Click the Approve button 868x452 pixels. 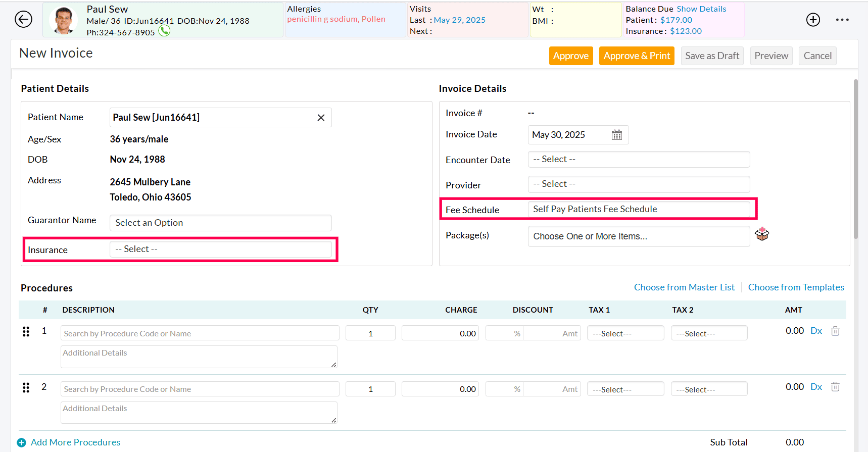point(571,56)
